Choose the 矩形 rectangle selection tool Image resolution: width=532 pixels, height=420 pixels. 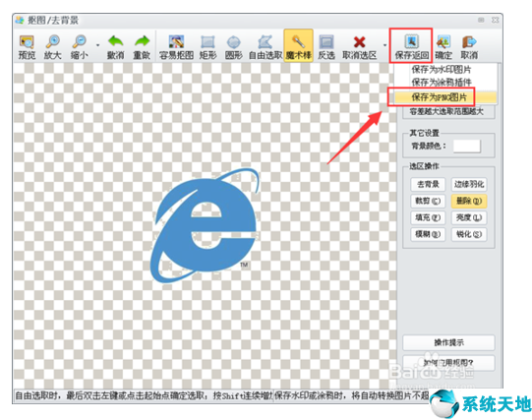207,47
